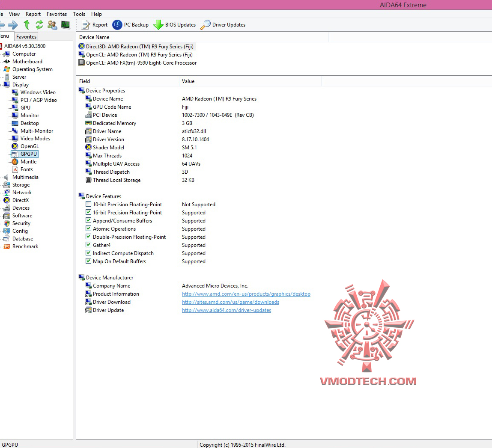This screenshot has height=448, width=492.
Task: Select OpenGL tree item
Action: (30, 146)
